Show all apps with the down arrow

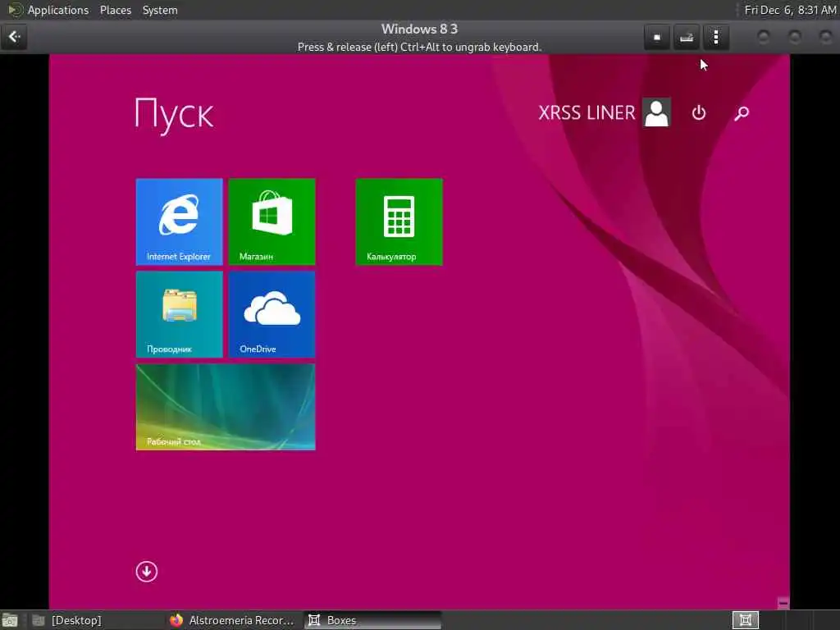click(x=146, y=572)
